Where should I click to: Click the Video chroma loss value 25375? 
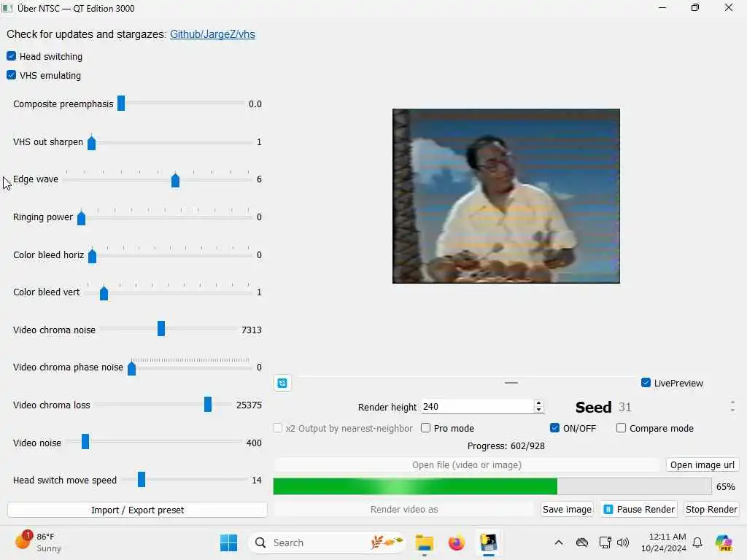coord(249,405)
